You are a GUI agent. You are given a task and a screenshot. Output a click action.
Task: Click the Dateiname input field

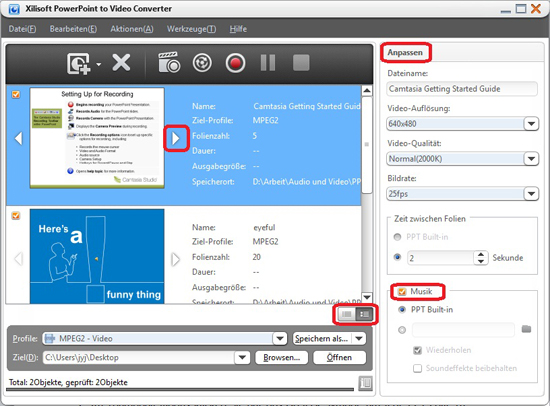462,89
